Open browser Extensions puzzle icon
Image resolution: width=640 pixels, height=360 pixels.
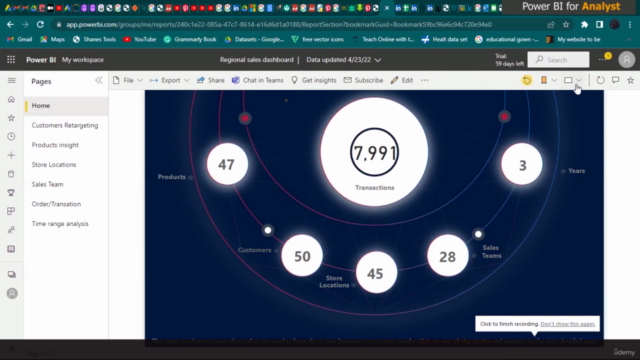(584, 24)
